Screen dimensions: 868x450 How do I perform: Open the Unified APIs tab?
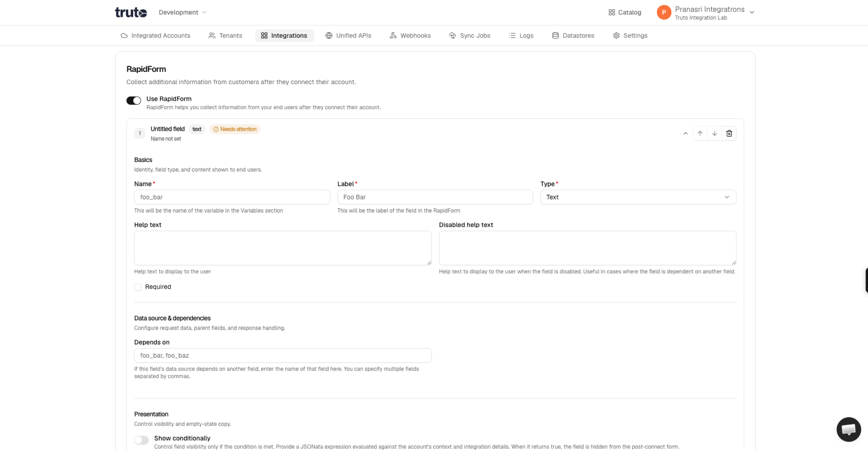point(348,36)
